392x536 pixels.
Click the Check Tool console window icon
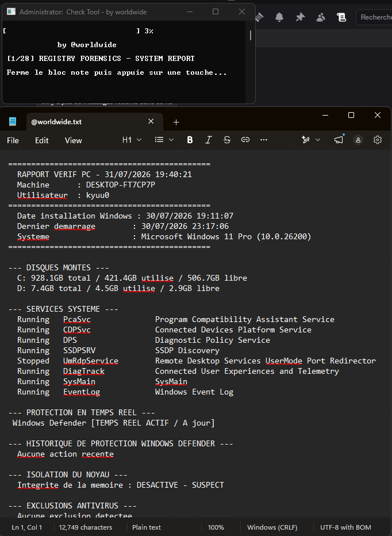[11, 12]
